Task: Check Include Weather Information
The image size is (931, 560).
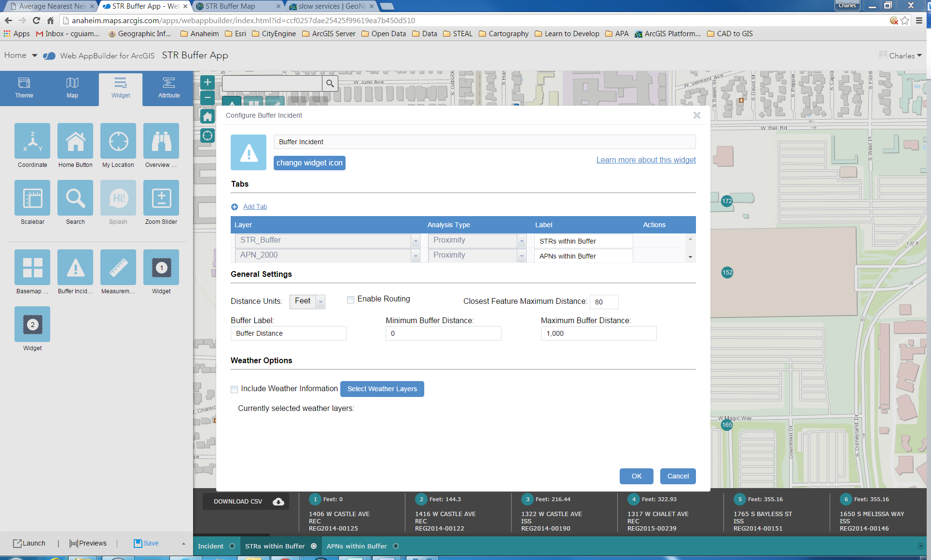Action: coord(235,389)
